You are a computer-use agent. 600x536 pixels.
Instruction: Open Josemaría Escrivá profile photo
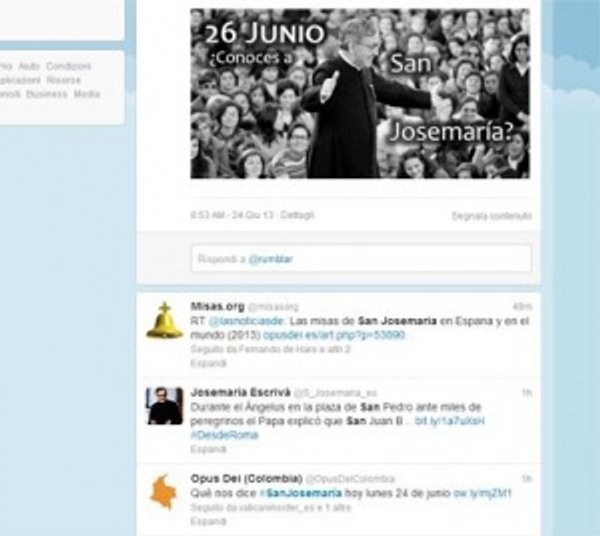click(x=164, y=405)
